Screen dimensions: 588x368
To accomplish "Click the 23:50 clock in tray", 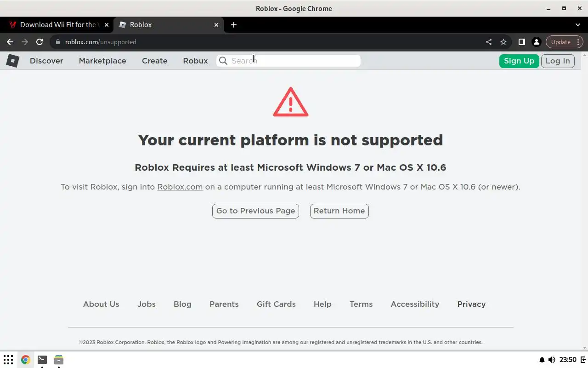I will [x=568, y=360].
